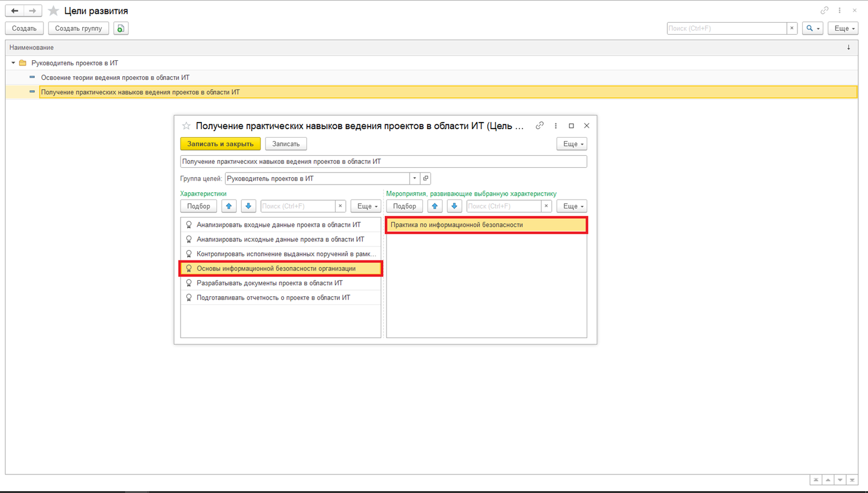Move activity up with blue arrow
The height and width of the screenshot is (493, 868).
[x=435, y=206]
